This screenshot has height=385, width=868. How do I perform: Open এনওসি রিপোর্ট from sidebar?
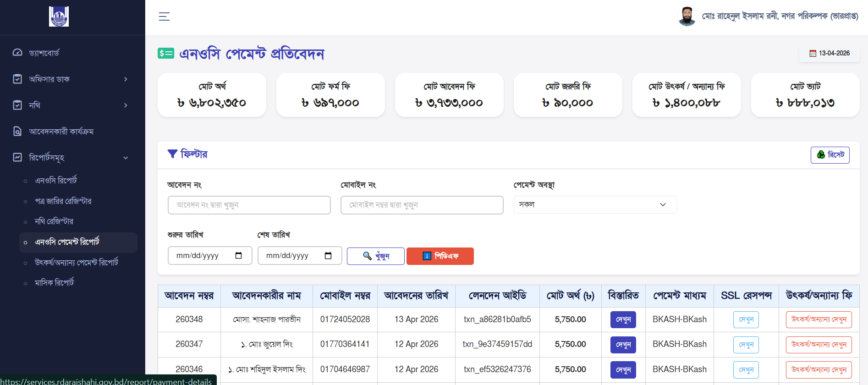(56, 181)
